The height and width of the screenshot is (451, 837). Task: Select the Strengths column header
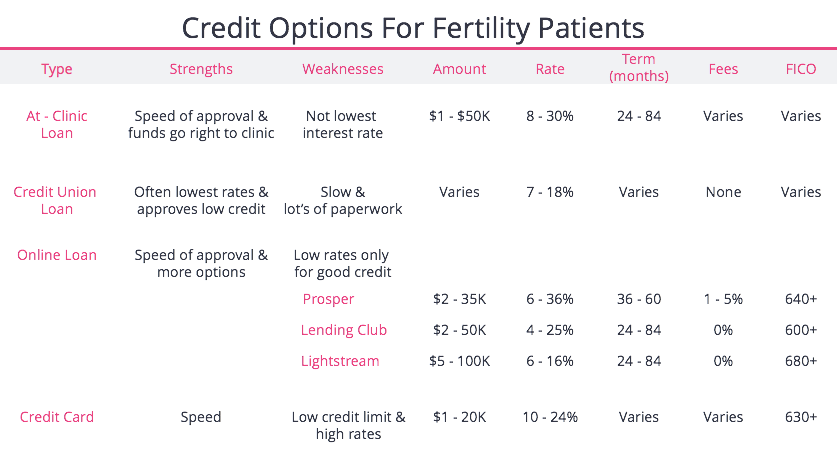(x=201, y=69)
